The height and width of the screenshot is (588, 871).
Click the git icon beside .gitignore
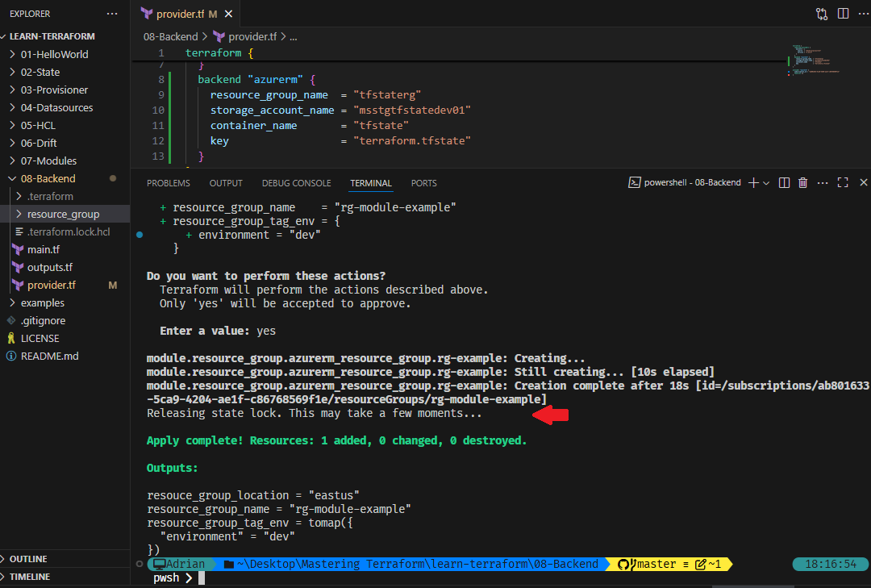coord(11,321)
